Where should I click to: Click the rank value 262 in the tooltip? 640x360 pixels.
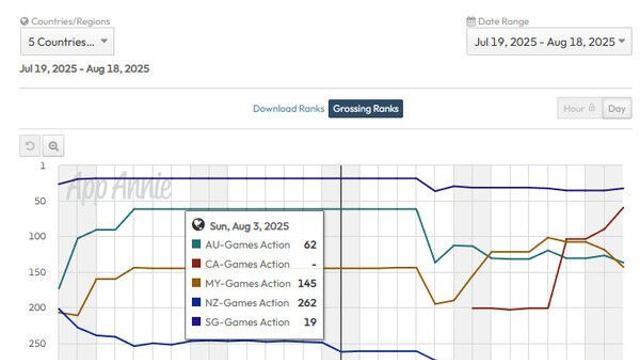point(307,303)
